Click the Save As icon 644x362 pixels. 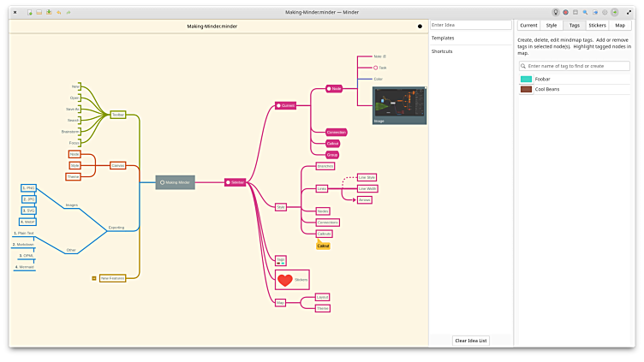tap(49, 13)
